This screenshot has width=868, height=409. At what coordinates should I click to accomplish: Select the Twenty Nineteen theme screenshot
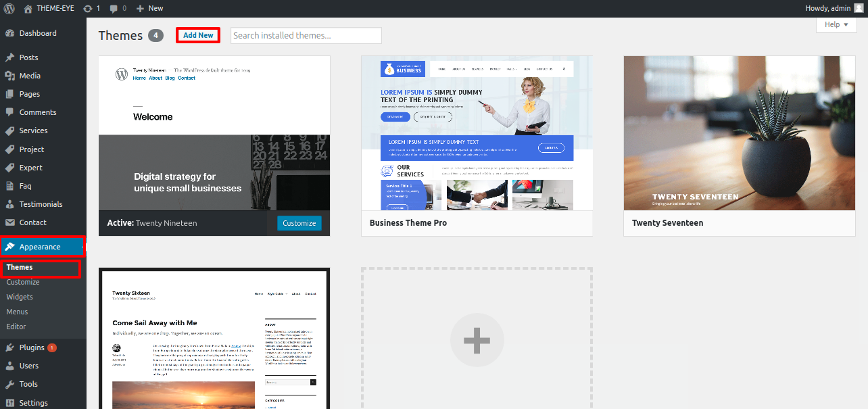point(214,133)
